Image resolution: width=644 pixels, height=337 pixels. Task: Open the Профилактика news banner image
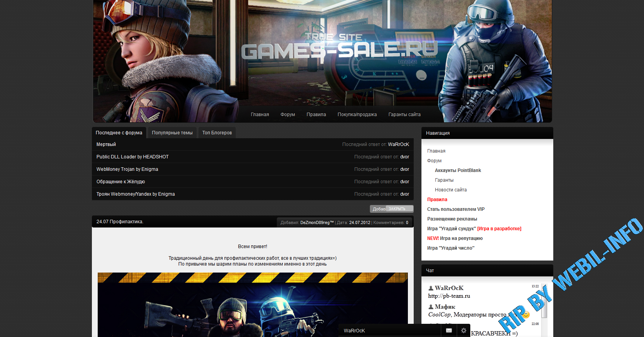pos(253,305)
